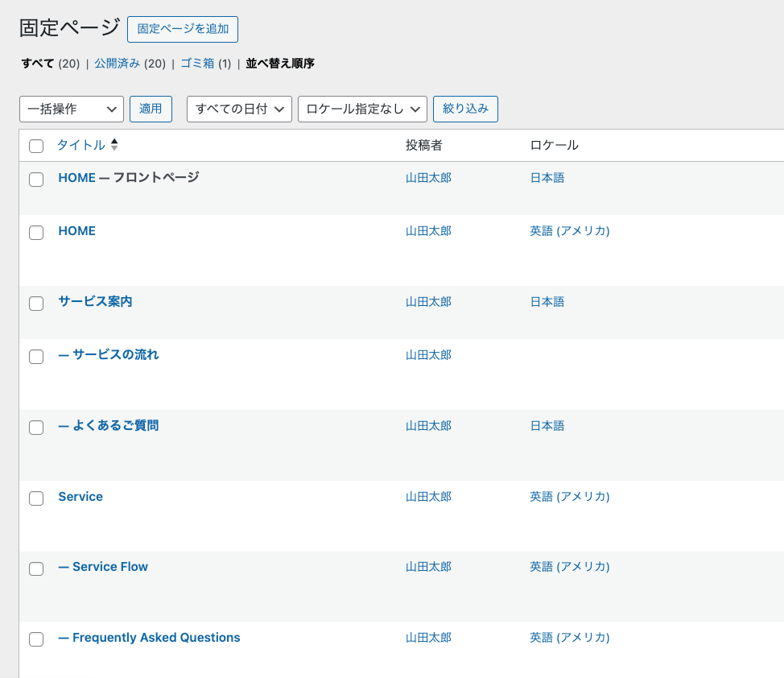Select the サービス案内 row checkbox
Screen dimensions: 784x678
pyautogui.click(x=36, y=304)
